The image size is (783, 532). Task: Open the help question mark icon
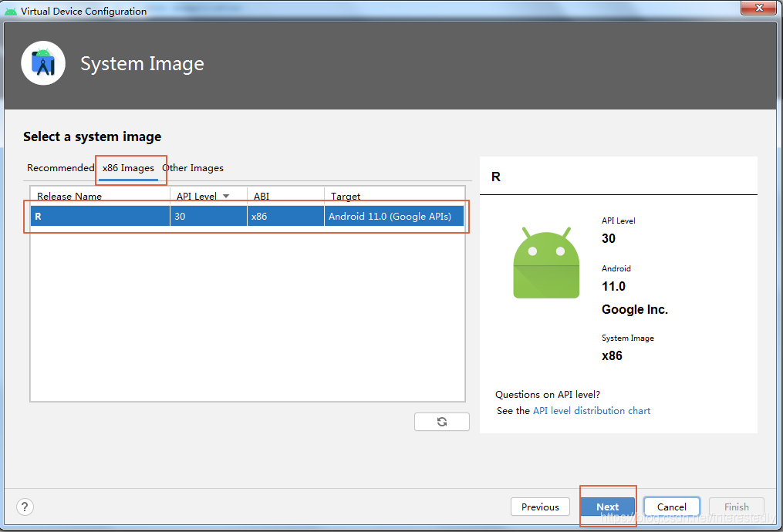(x=24, y=507)
